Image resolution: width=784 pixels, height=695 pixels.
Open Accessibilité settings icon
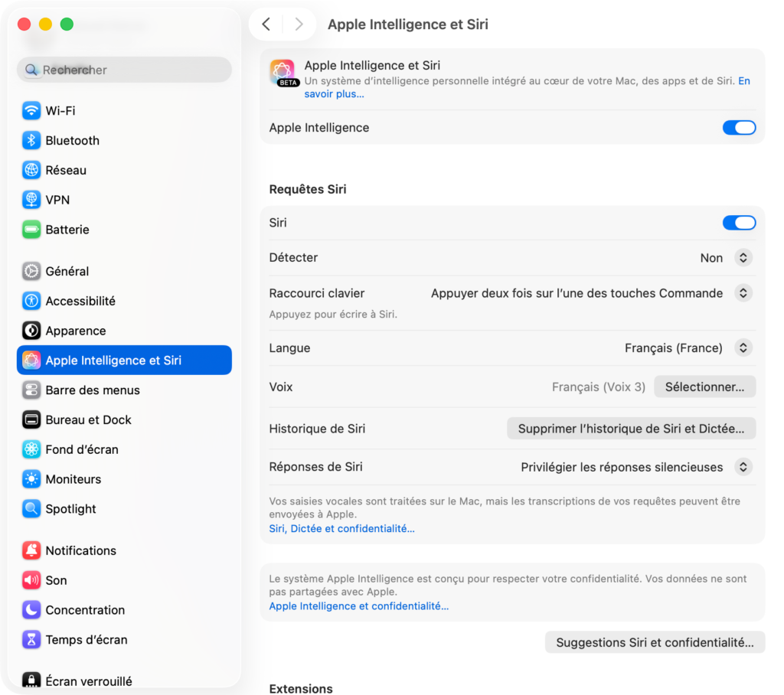31,301
